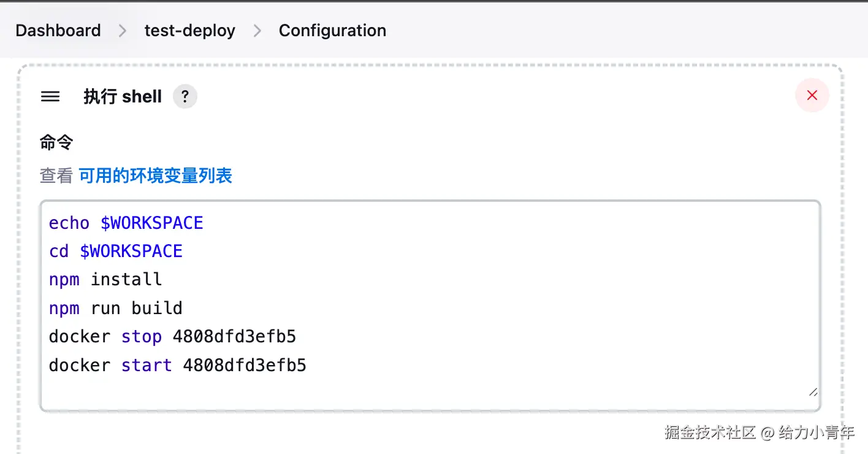Expand the chevron after Dashboard breadcrumb
Viewport: 868px width, 454px height.
(123, 31)
